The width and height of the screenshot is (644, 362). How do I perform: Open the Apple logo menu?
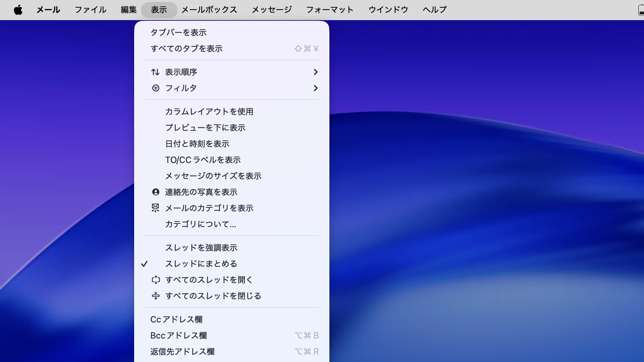[x=18, y=10]
